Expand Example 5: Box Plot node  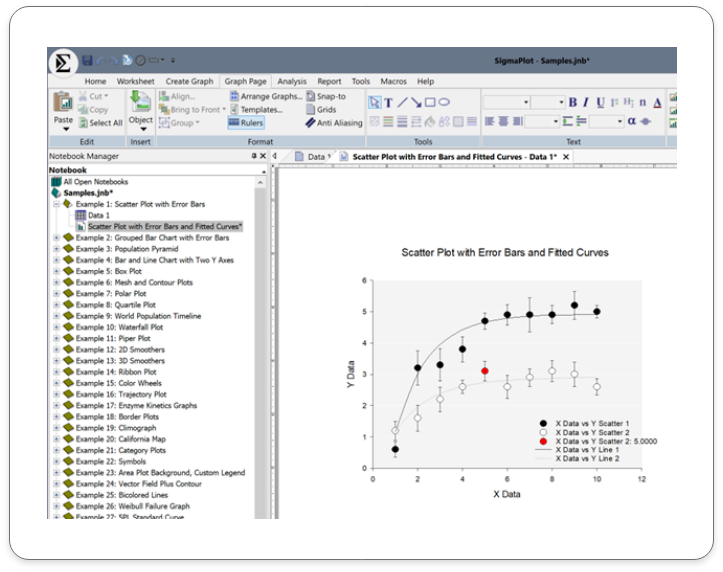click(x=56, y=271)
